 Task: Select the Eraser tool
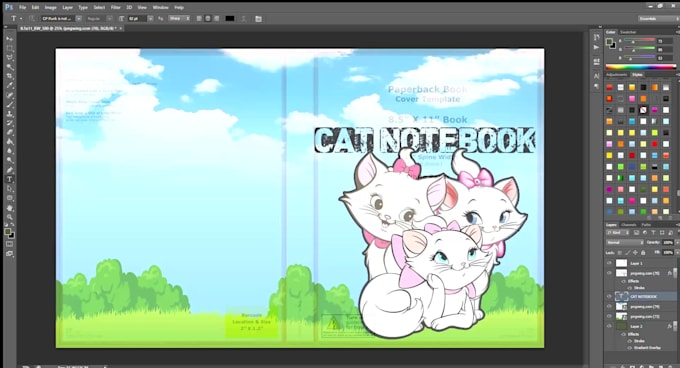pyautogui.click(x=10, y=133)
